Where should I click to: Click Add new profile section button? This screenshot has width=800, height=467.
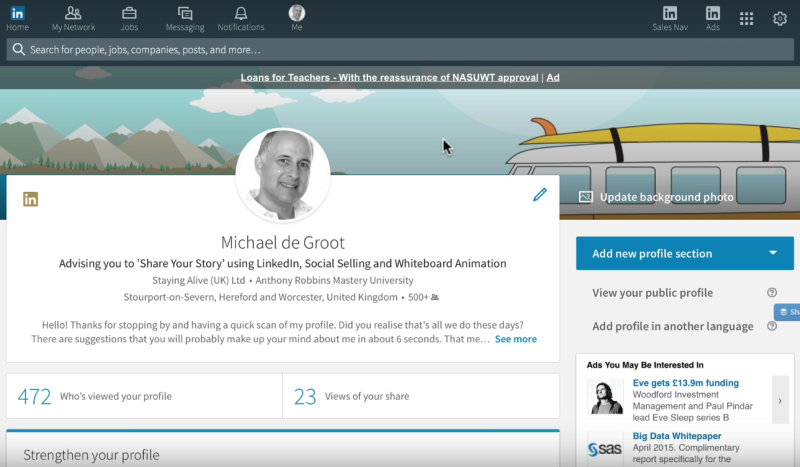click(685, 253)
